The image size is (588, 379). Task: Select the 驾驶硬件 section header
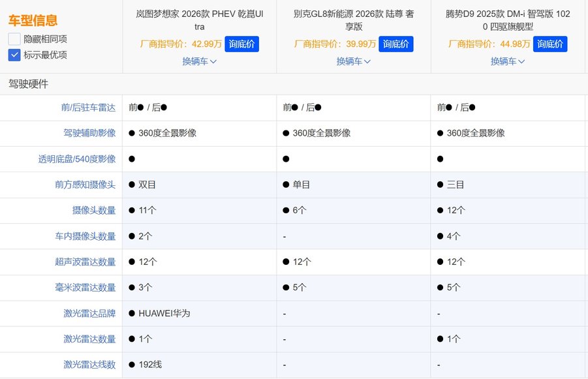coord(28,84)
